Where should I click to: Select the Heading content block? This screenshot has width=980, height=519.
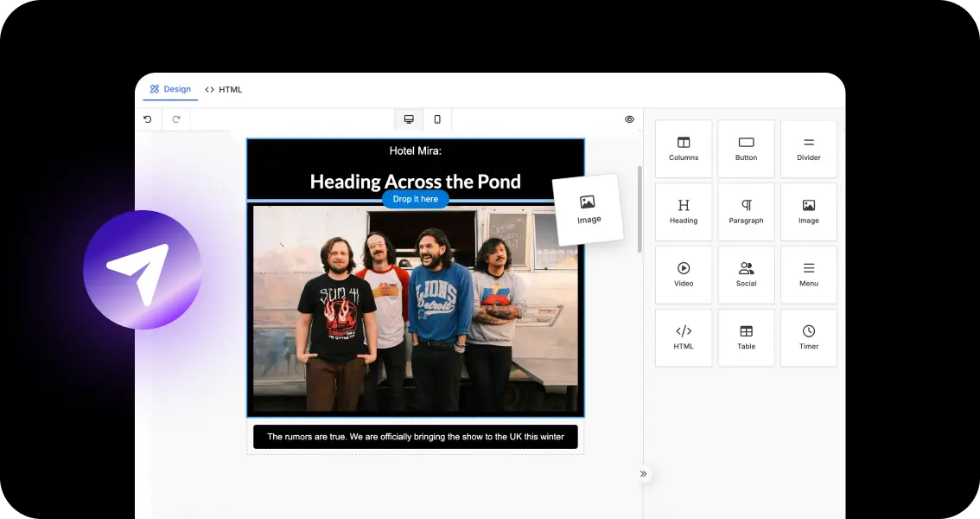(684, 211)
